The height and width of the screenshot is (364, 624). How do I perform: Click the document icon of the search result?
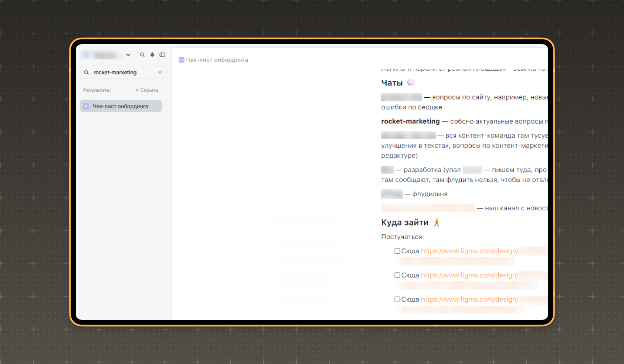click(86, 106)
